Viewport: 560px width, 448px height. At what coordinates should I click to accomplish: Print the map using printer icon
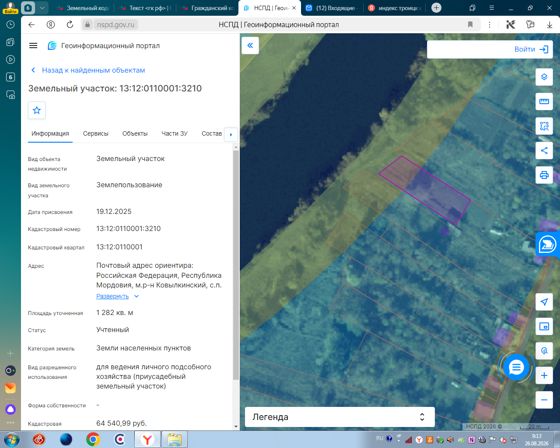coord(544,175)
